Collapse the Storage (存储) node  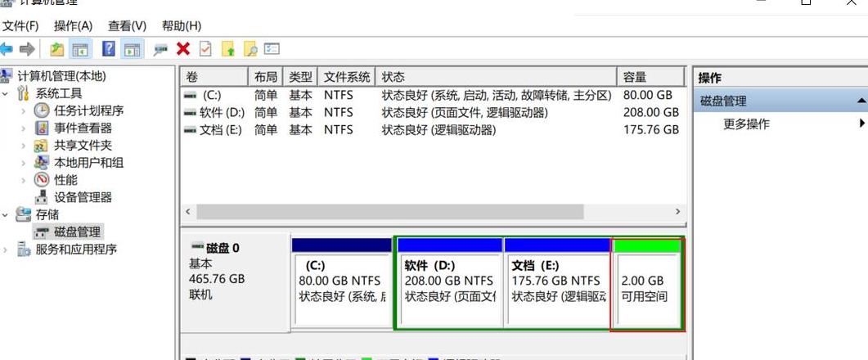(6, 214)
